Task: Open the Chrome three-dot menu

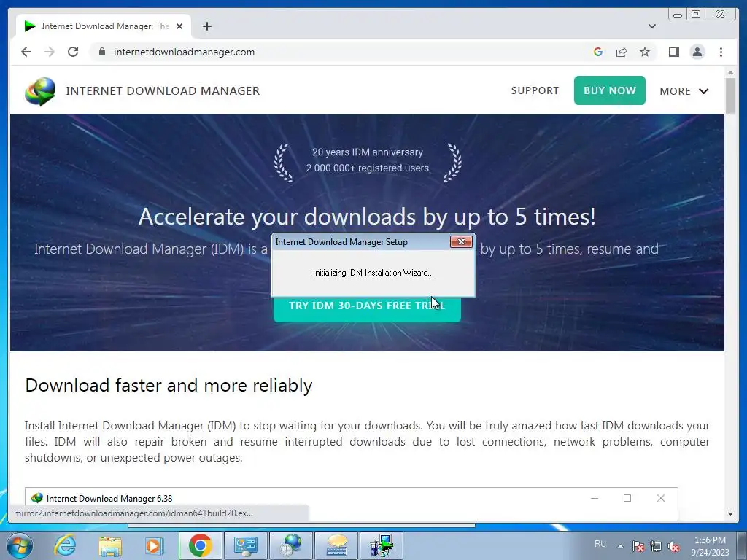Action: (x=721, y=52)
